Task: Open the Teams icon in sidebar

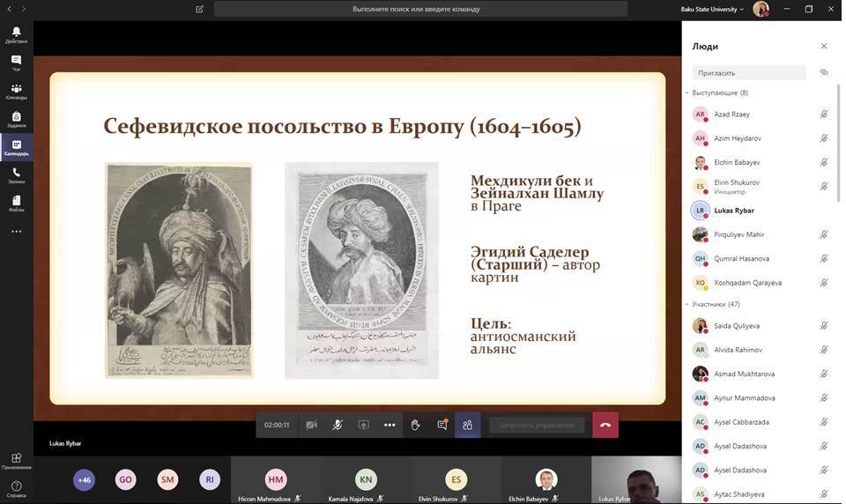Action: [x=16, y=91]
